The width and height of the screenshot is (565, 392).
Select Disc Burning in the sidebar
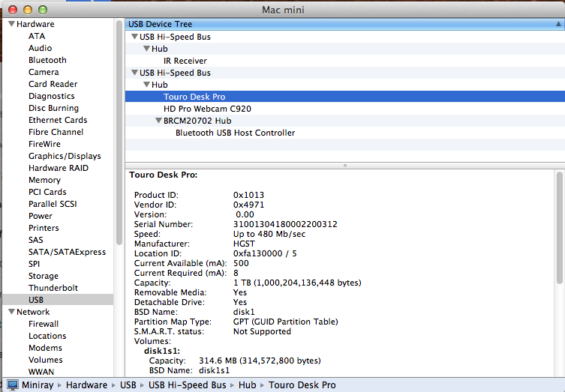point(53,108)
